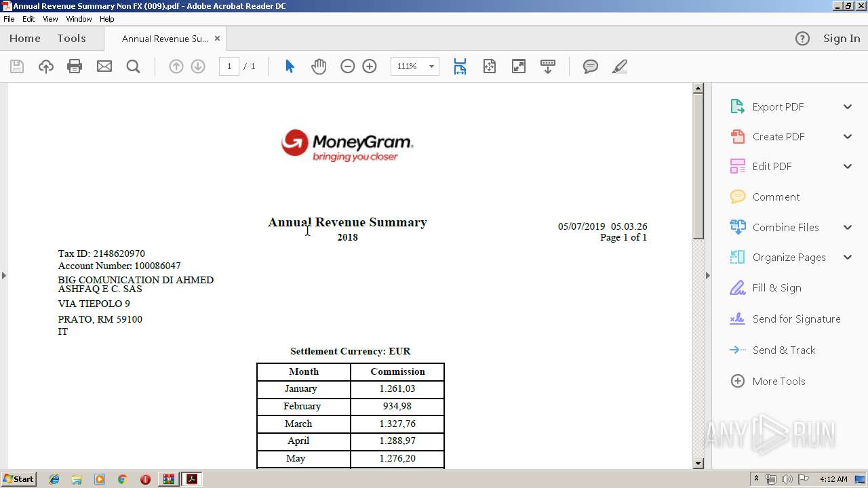Screen dimensions: 868x488
Task: Choose the Selection arrow tool
Action: click(290, 66)
